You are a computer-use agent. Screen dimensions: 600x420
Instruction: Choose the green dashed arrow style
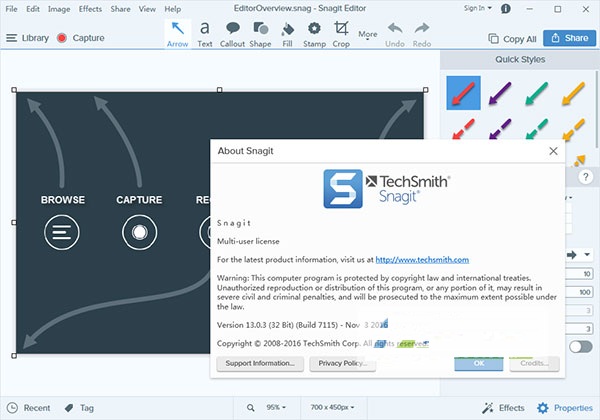537,128
